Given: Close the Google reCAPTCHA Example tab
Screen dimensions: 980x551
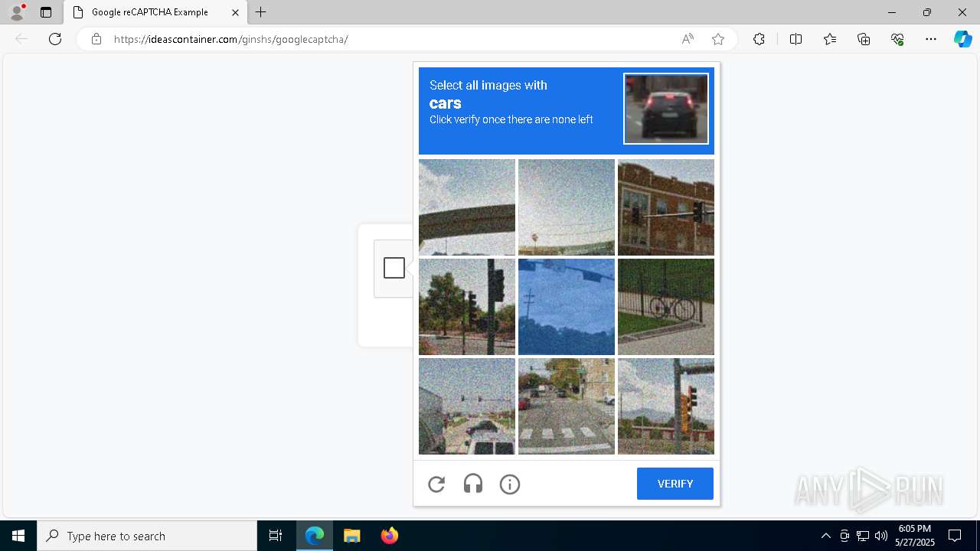Looking at the screenshot, I should tap(235, 12).
